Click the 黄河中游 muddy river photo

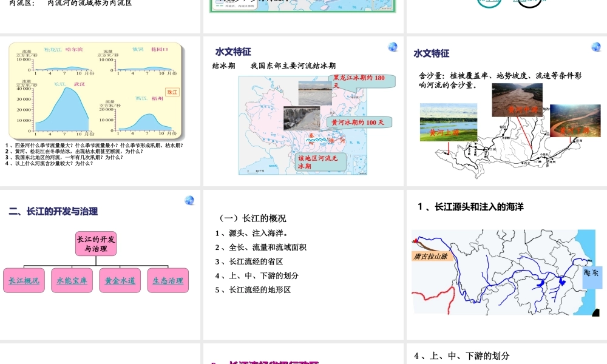pyautogui.click(x=517, y=100)
